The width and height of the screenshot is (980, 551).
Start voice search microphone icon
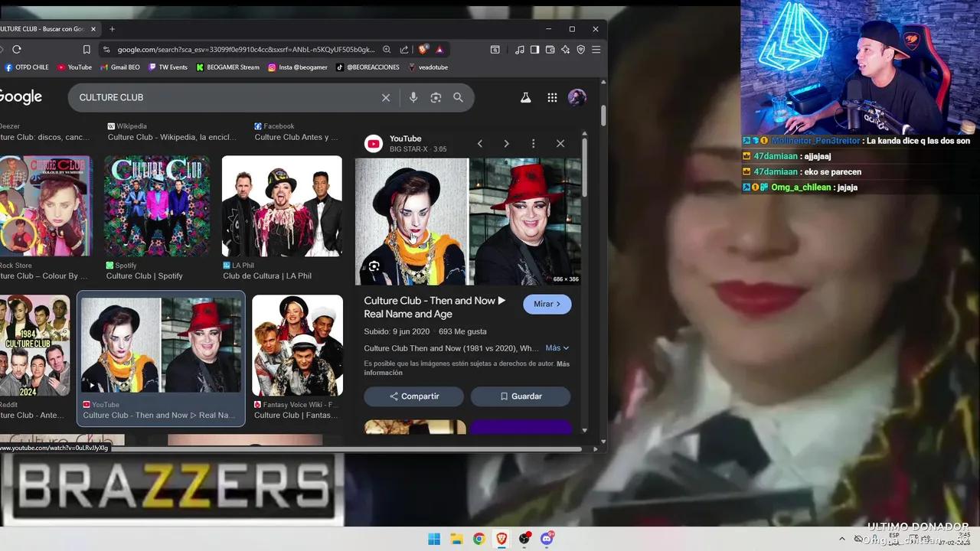point(413,97)
